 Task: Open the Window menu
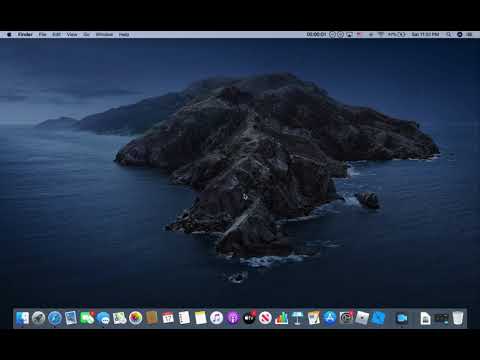(x=104, y=34)
